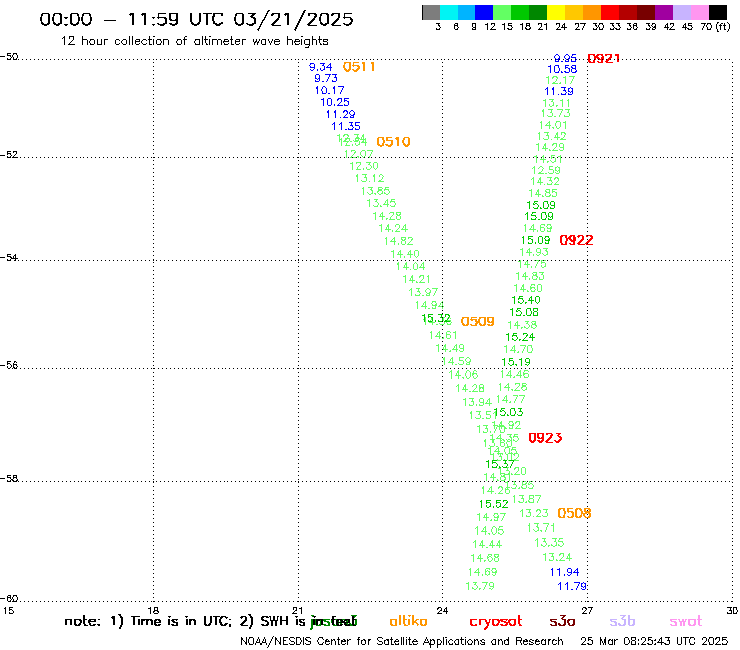Click the timestamp '25 Mar 08:25:43 UTC 2025'
Screen dimensions: 740x650
point(654,642)
